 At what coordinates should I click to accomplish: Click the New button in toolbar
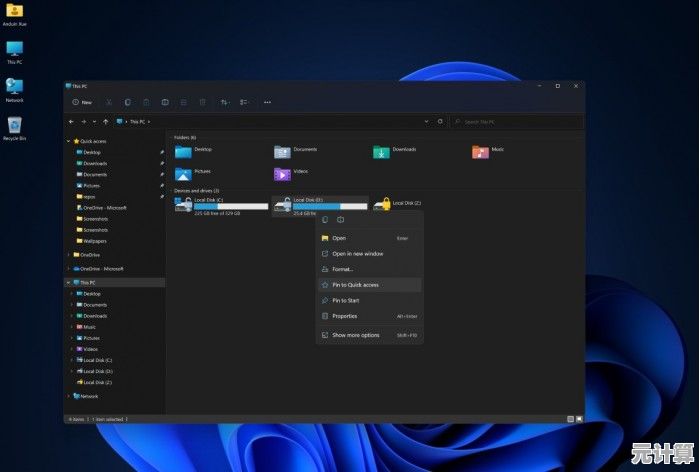point(82,102)
